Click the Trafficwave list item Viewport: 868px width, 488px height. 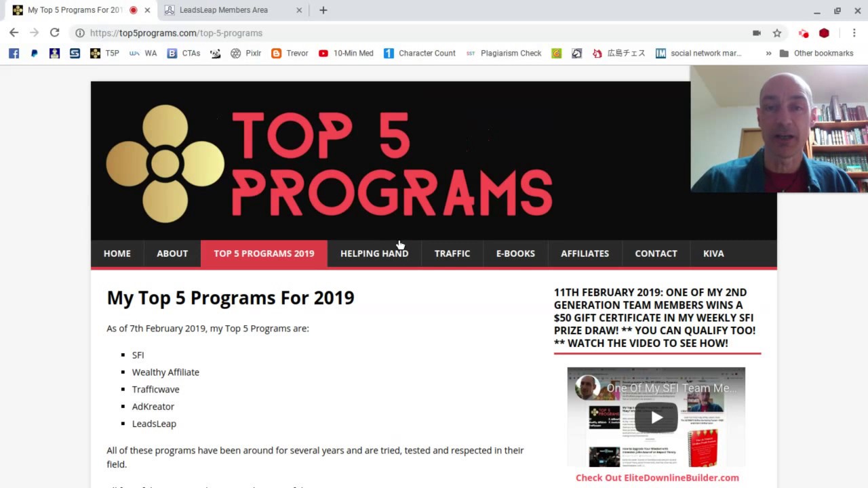(155, 389)
